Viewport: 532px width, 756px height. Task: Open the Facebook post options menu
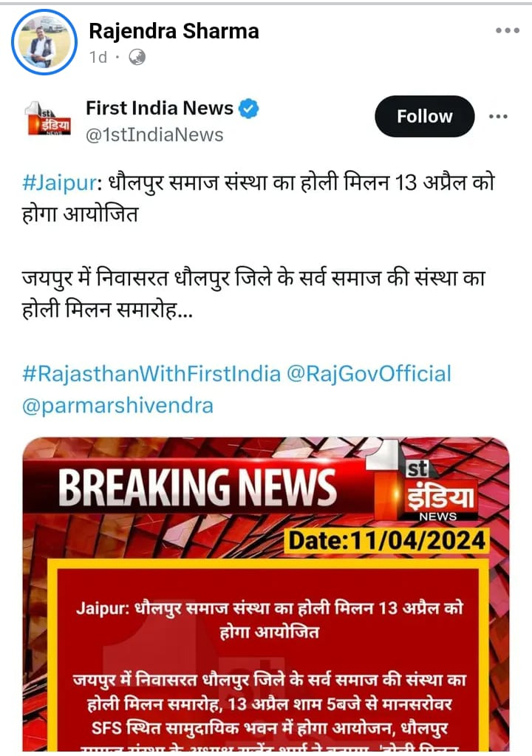pyautogui.click(x=508, y=30)
